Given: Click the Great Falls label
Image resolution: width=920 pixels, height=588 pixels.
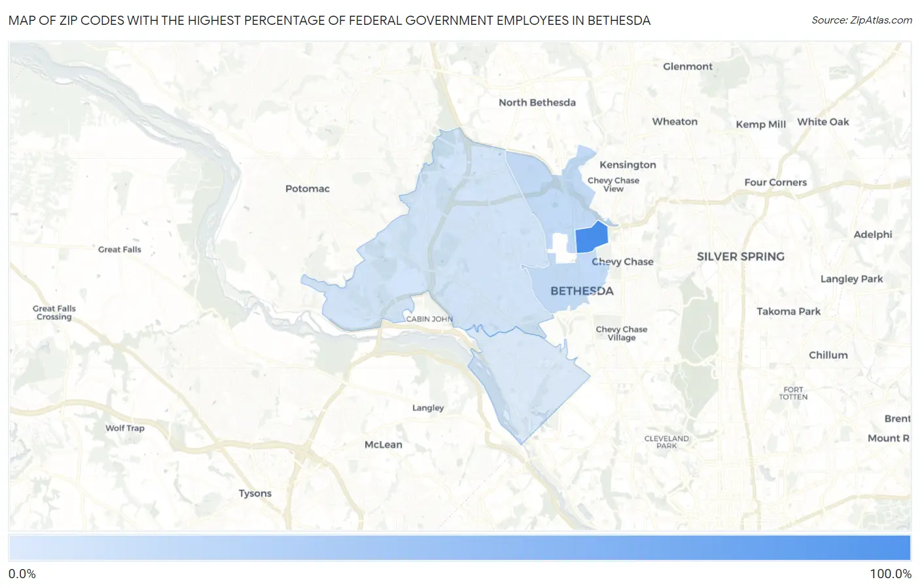Looking at the screenshot, I should point(120,249).
